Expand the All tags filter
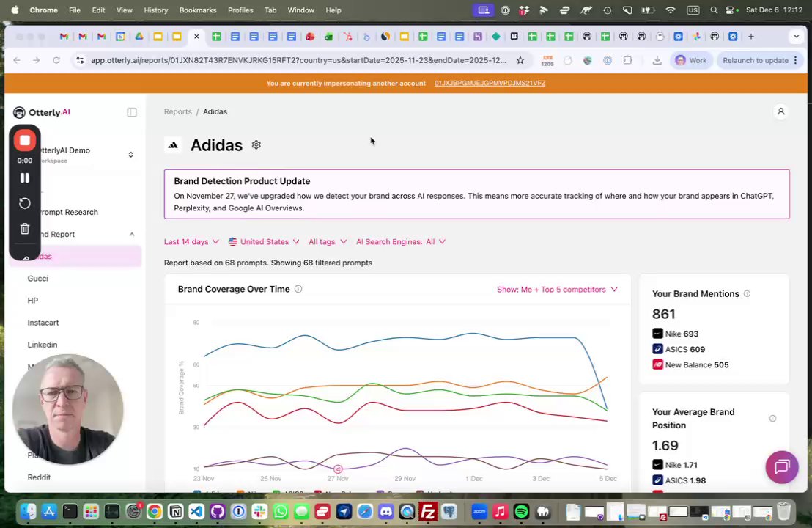 pos(328,241)
